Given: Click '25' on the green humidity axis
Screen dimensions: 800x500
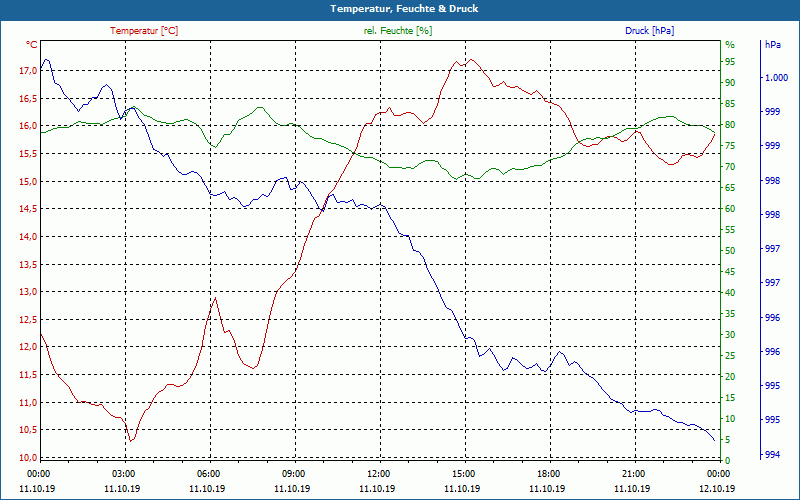Looking at the screenshot, I should 730,356.
